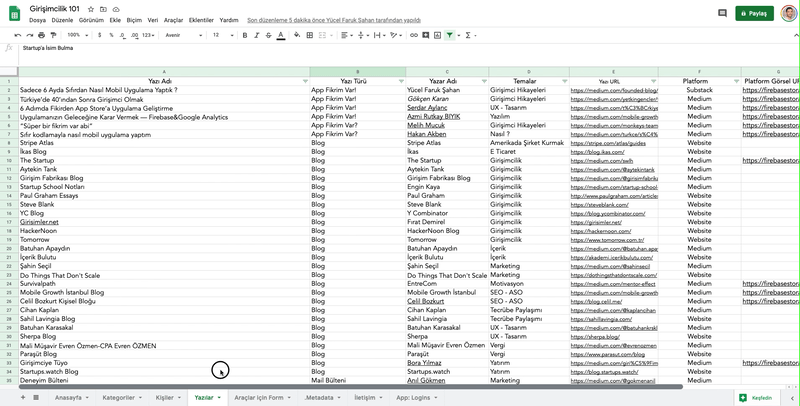Open the Platform column filter
Image resolution: width=800 pixels, height=406 pixels.
(736, 82)
